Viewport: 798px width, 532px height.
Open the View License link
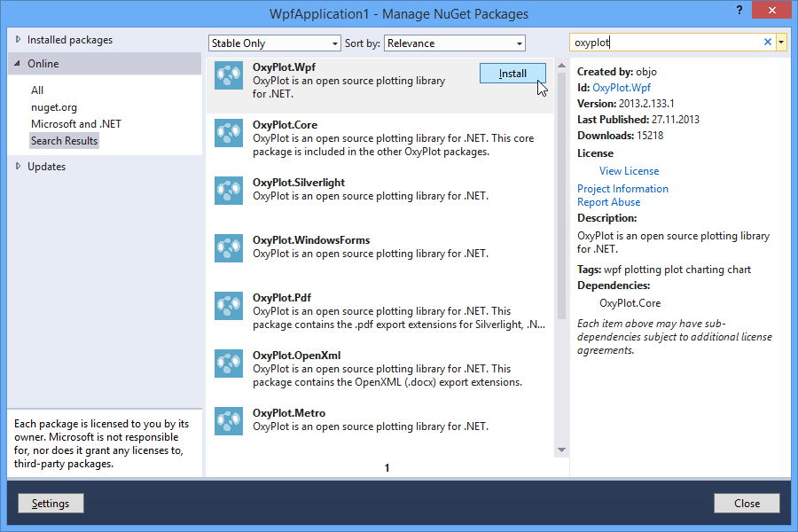pyautogui.click(x=629, y=170)
